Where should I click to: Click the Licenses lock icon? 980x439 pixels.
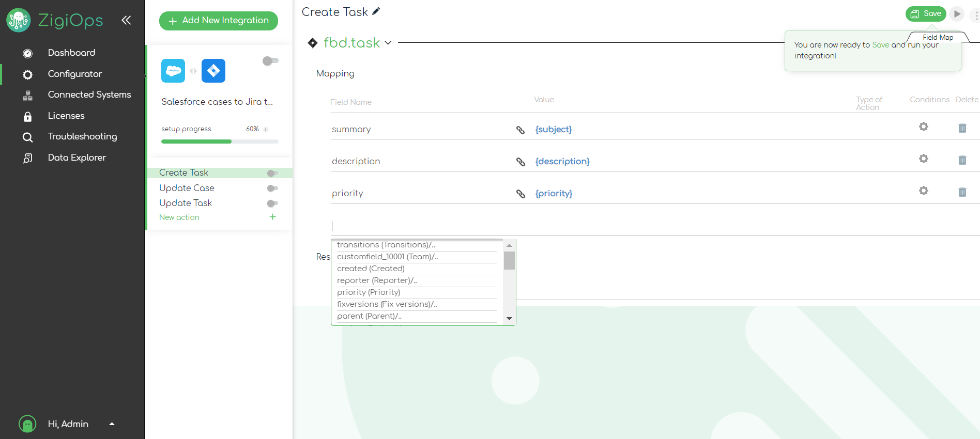(28, 117)
